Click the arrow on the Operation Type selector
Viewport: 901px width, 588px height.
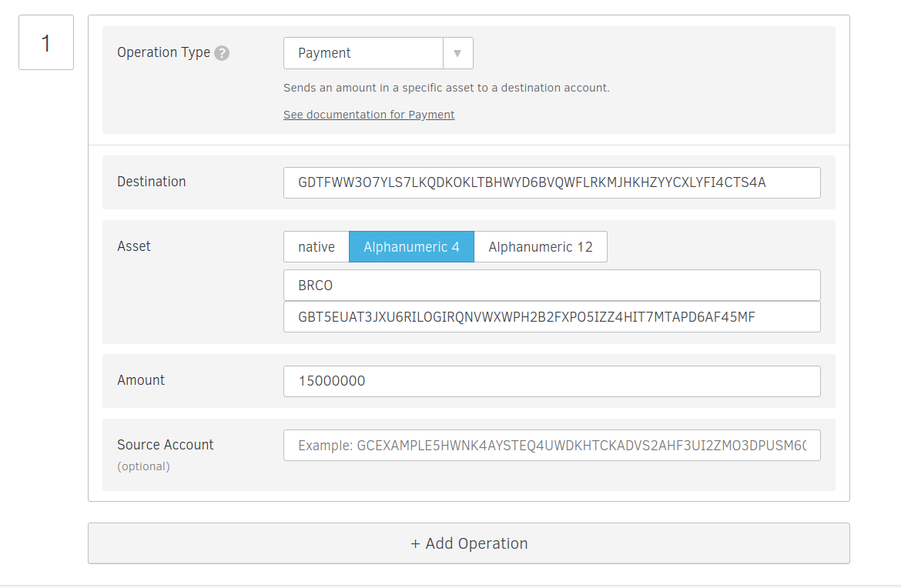coord(457,53)
